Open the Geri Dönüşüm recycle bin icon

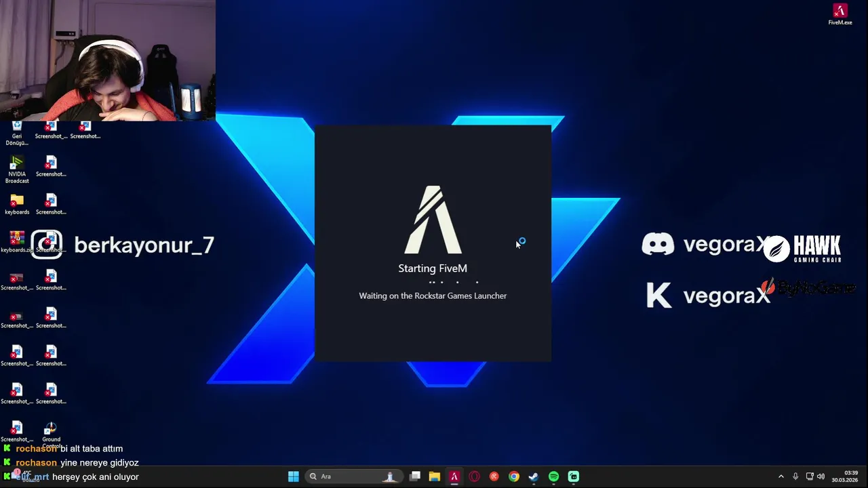pyautogui.click(x=17, y=134)
